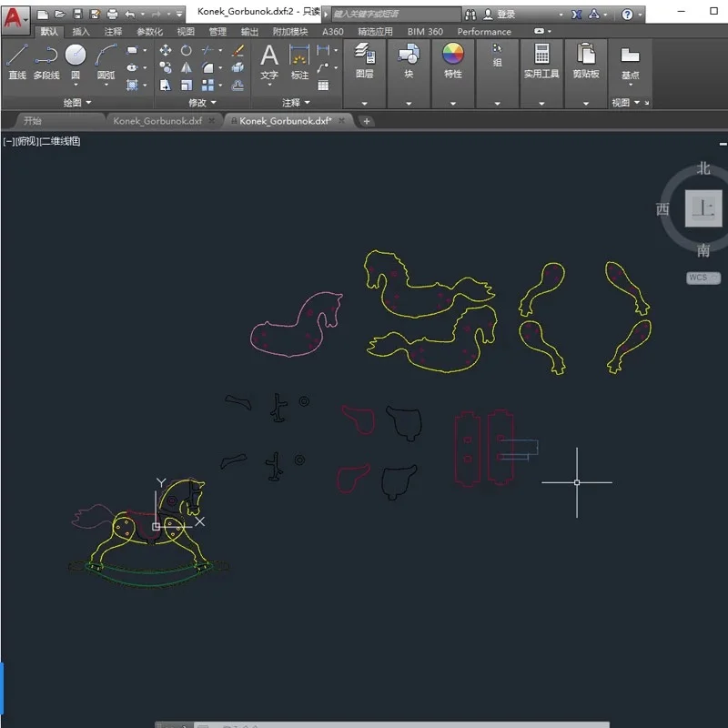The image size is (728, 728).
Task: Add a new drawing tab with plus
Action: tap(367, 121)
